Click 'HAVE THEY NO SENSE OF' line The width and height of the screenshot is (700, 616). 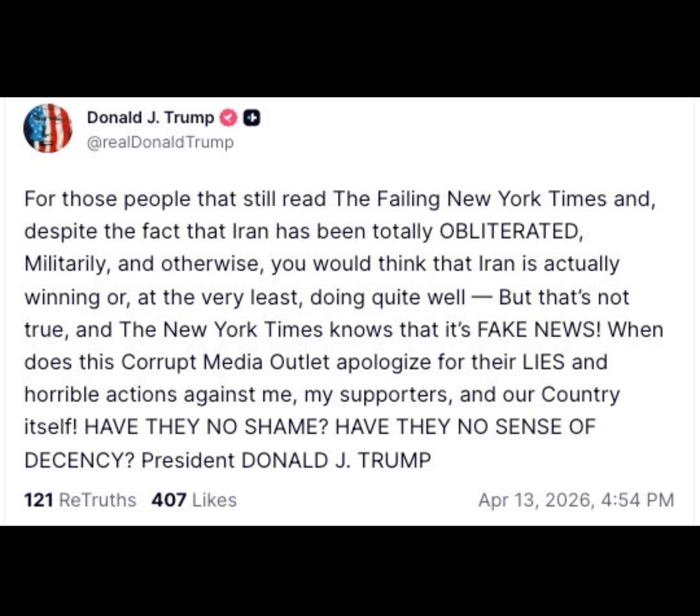click(x=465, y=427)
